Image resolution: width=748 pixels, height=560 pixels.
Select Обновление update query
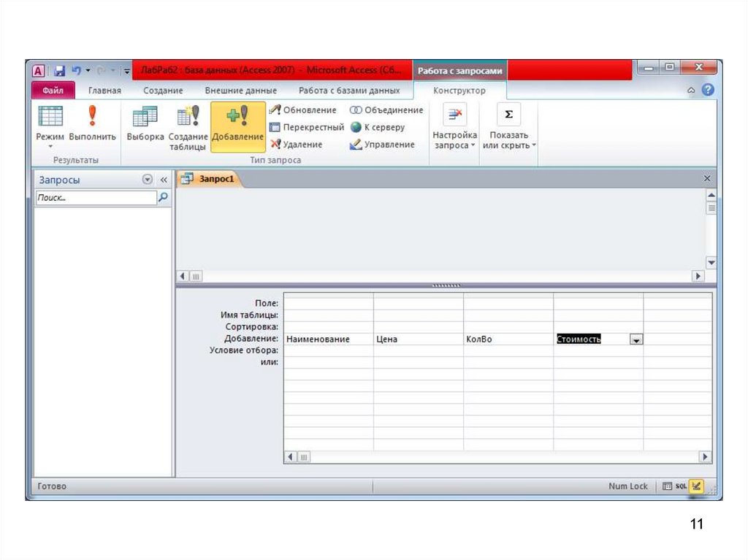pos(303,110)
